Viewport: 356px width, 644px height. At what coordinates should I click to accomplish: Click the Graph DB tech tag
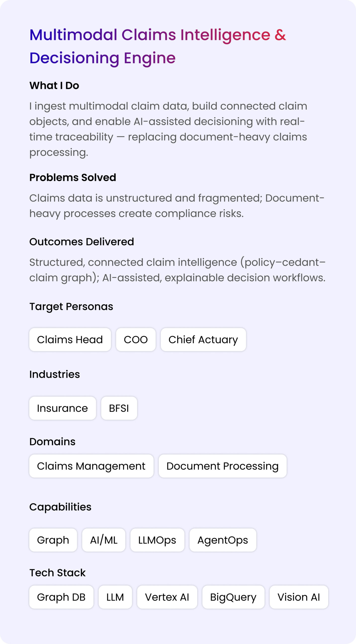(x=61, y=597)
